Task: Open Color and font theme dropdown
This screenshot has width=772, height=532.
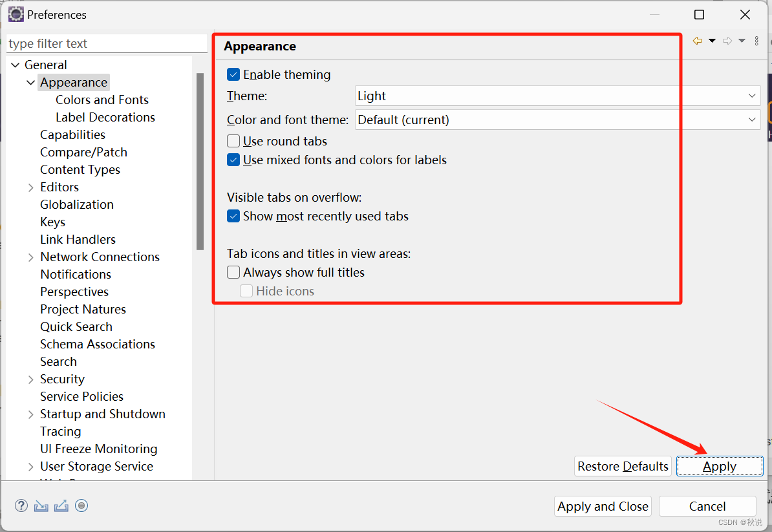Action: coord(557,120)
